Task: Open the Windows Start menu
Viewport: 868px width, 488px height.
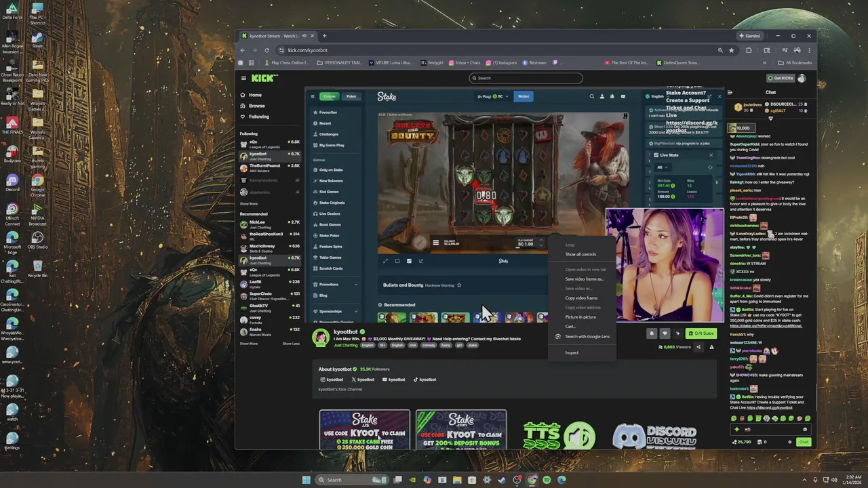Action: 306,480
